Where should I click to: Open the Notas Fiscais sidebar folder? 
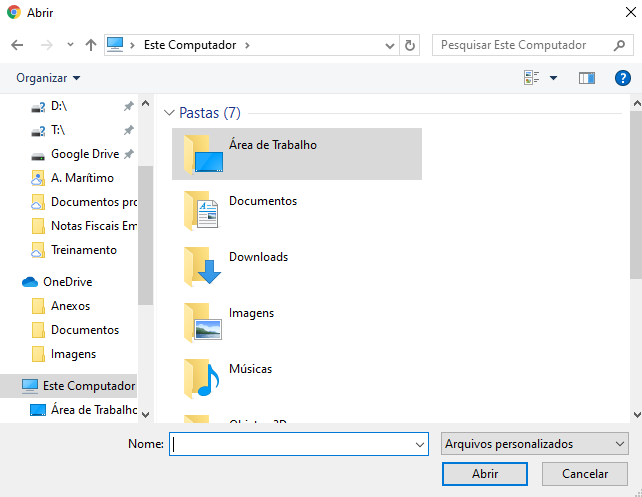click(x=84, y=226)
